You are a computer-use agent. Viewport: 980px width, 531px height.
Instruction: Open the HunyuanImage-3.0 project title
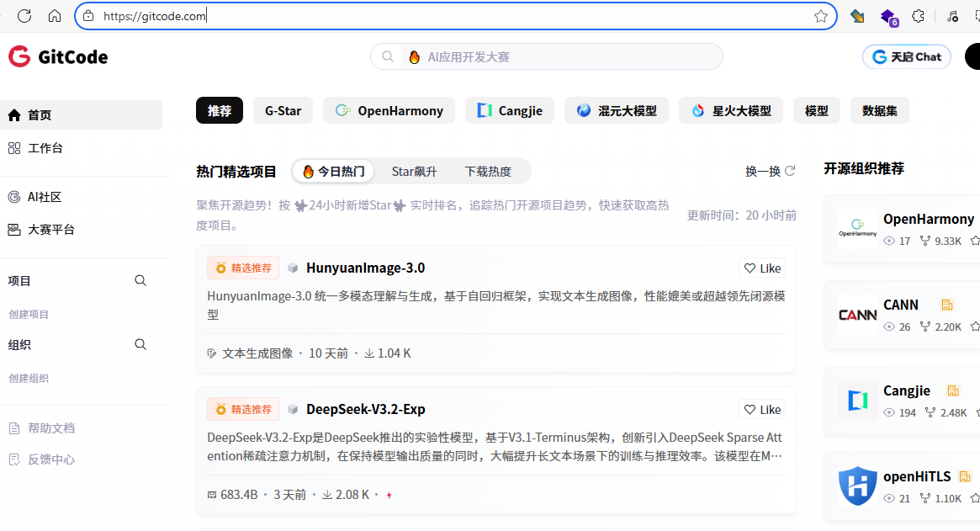point(366,268)
